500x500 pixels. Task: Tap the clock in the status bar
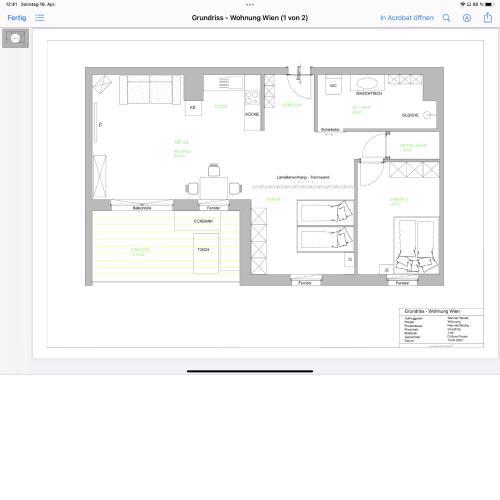coord(11,4)
